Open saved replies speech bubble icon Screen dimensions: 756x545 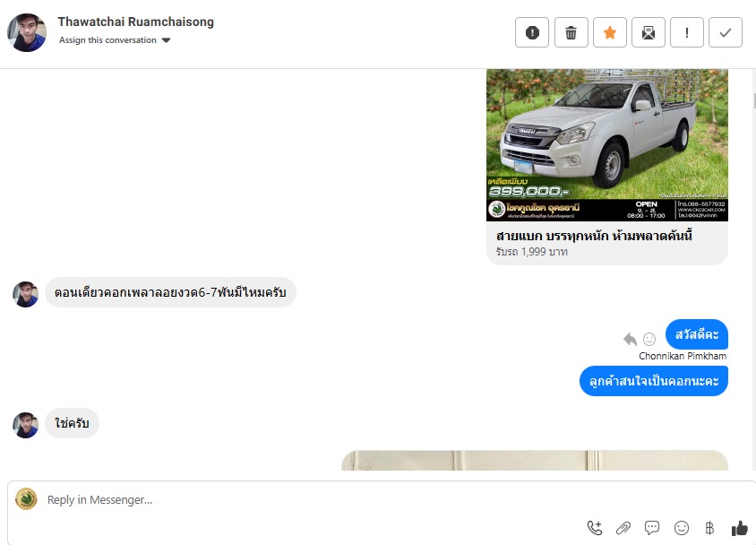(652, 528)
